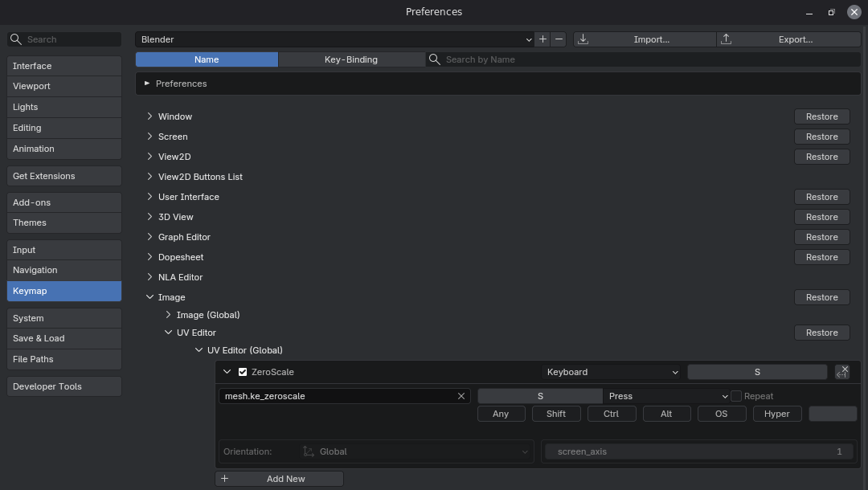
Task: Expand the 3D View keymap section
Action: pos(149,217)
